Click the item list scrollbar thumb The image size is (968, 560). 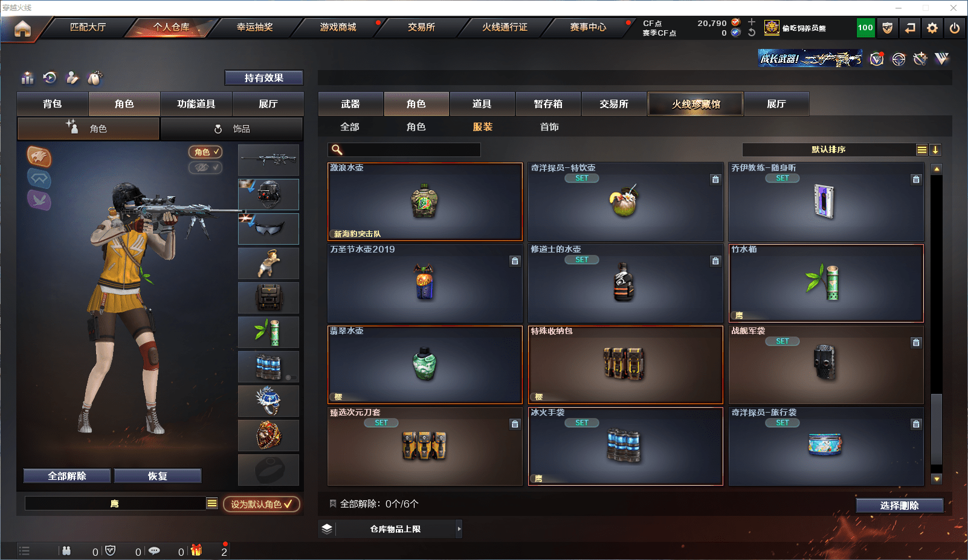pos(937,429)
